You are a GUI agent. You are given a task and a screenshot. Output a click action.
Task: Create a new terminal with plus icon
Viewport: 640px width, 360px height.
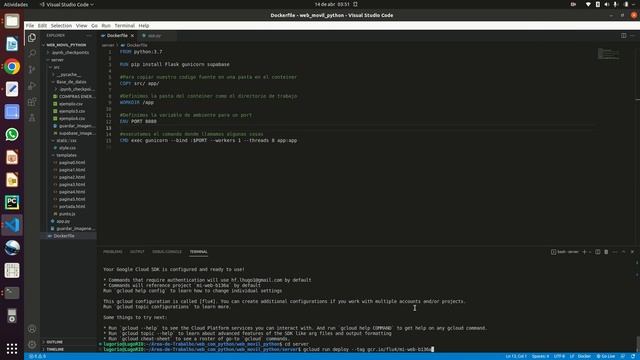tap(584, 252)
